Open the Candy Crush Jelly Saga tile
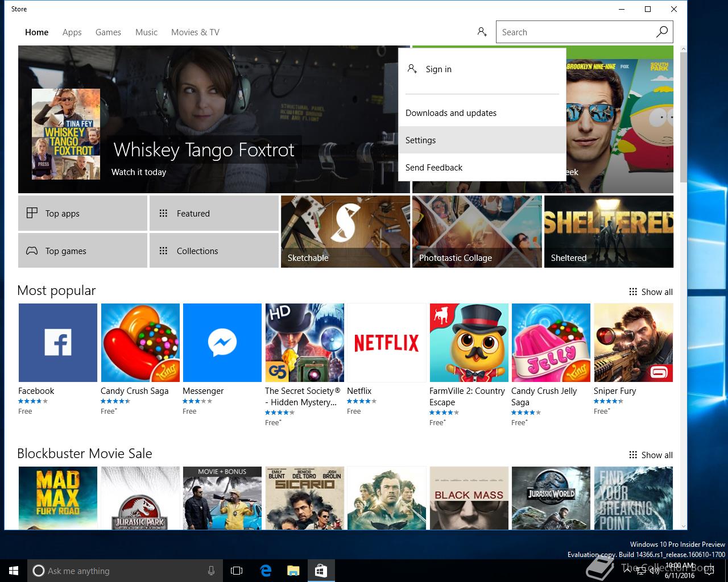Viewport: 728px width, 582px height. [x=551, y=343]
